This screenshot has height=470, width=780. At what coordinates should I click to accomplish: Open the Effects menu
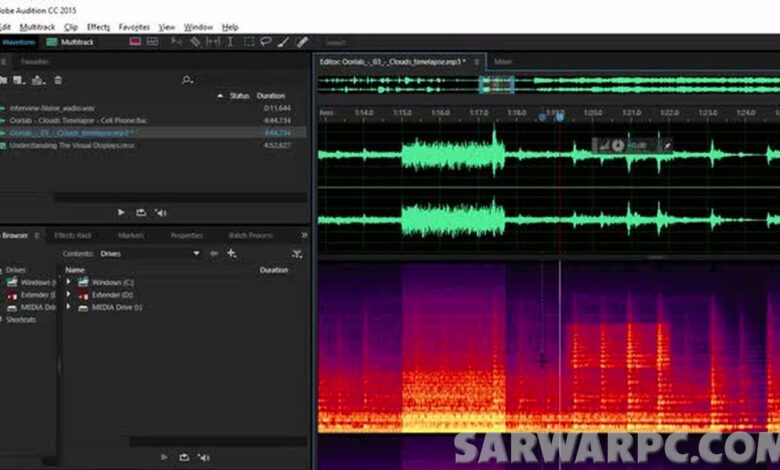[98, 27]
